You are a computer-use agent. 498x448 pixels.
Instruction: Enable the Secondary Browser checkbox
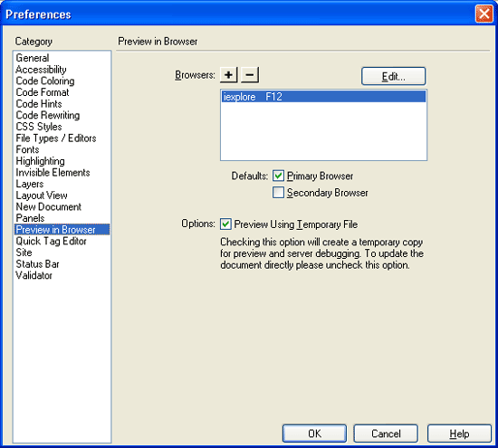coord(278,193)
